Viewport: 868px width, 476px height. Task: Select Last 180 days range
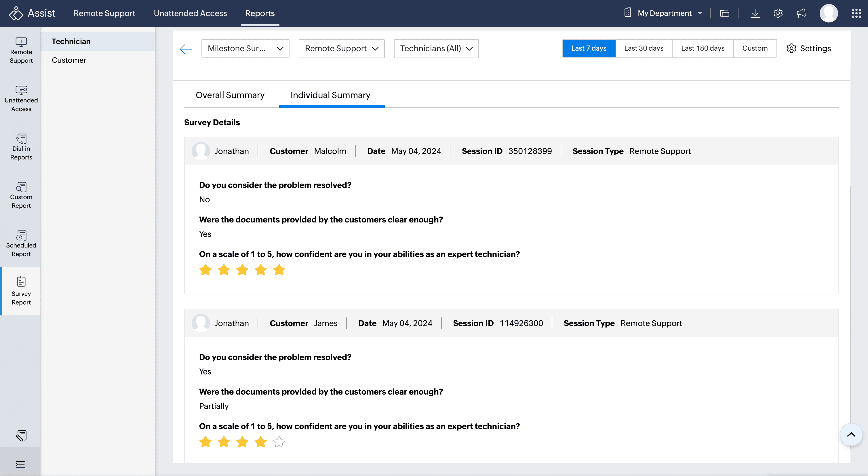point(702,48)
